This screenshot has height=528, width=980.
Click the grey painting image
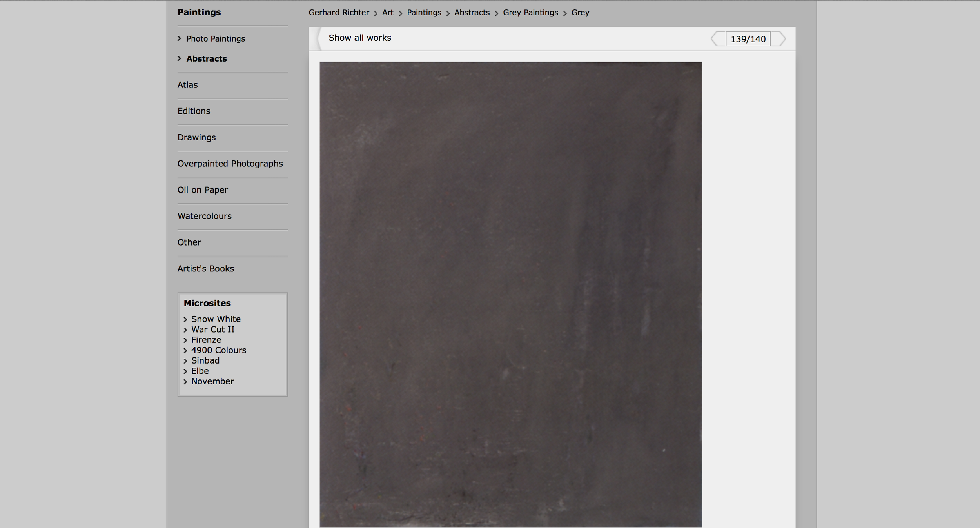pos(510,295)
